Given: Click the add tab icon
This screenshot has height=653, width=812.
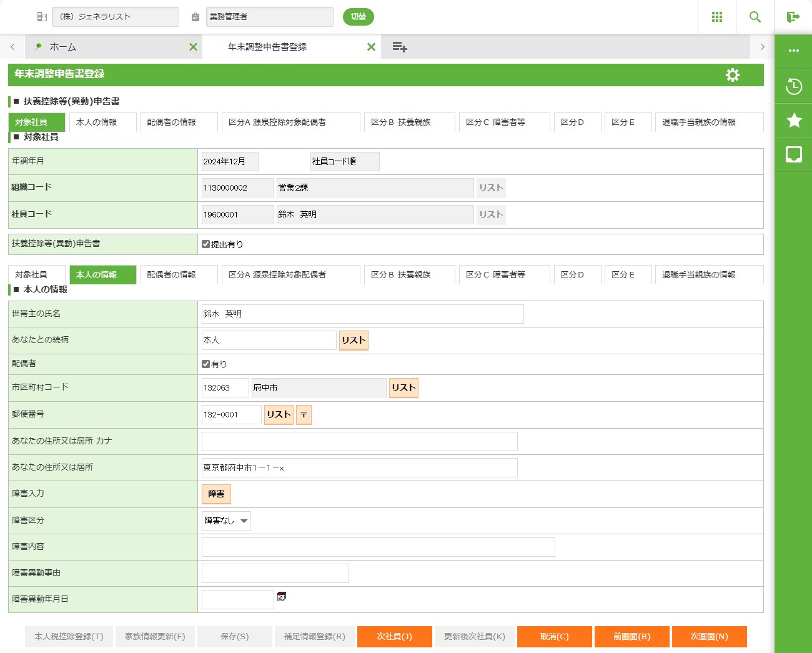Looking at the screenshot, I should (400, 47).
